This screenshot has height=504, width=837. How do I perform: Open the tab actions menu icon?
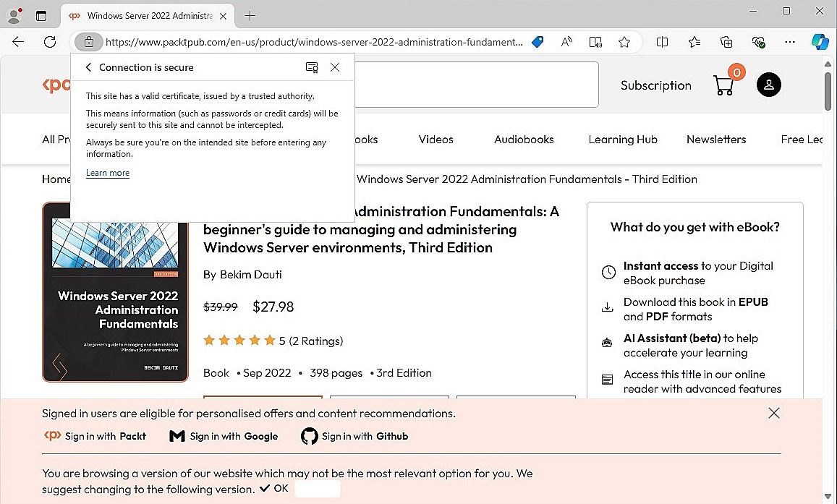tap(41, 16)
